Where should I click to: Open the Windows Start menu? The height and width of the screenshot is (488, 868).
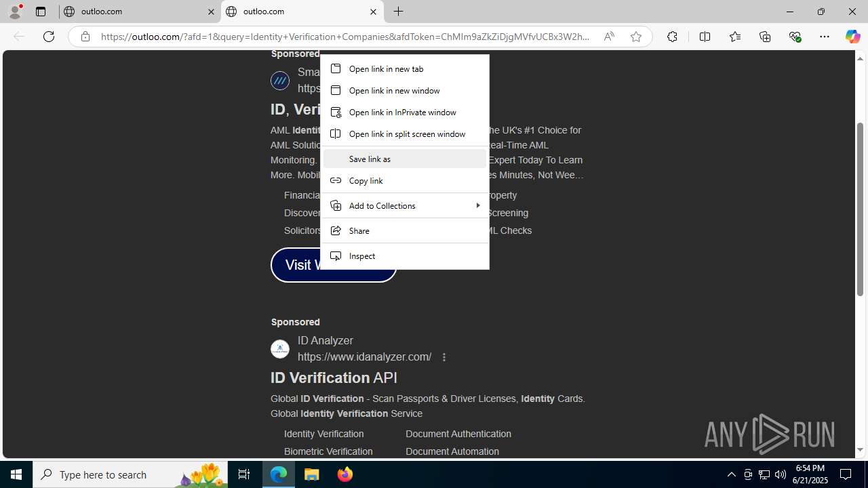[x=16, y=474]
